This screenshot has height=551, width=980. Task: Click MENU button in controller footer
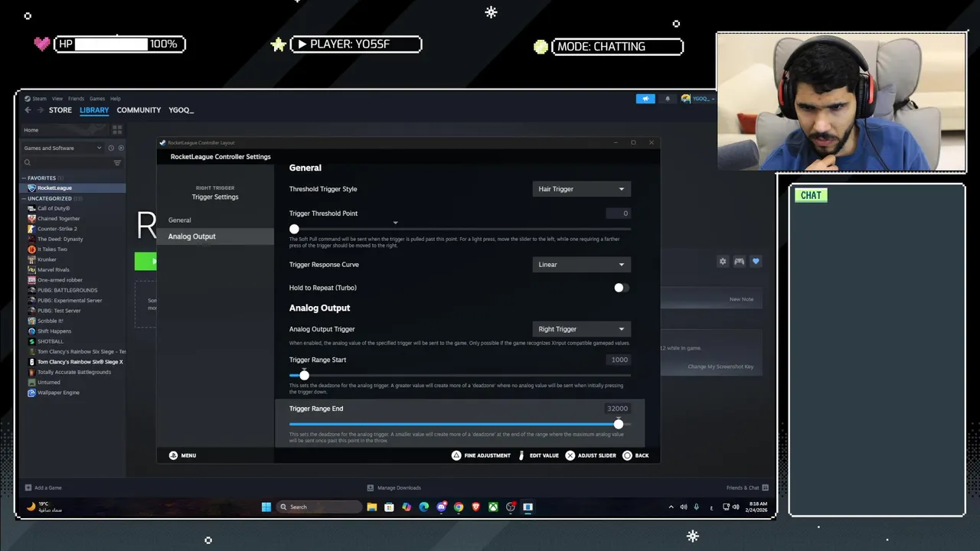pyautogui.click(x=182, y=455)
